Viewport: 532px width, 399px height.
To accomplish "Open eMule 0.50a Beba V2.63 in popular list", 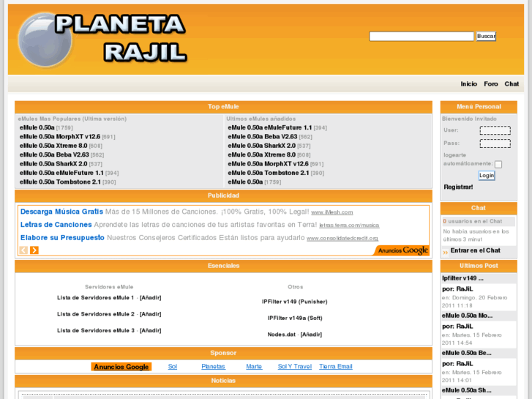I will (54, 155).
